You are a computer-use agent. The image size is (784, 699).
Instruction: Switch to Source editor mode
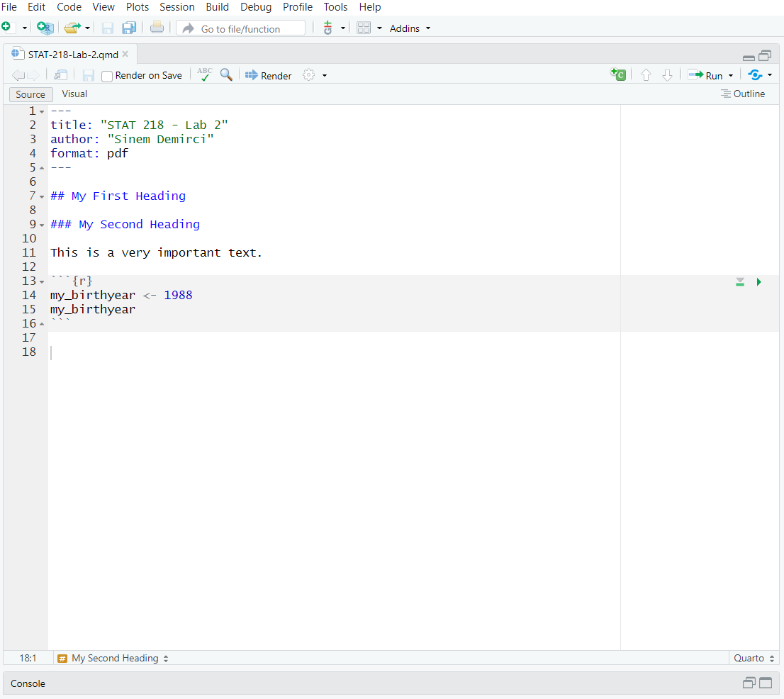pyautogui.click(x=30, y=94)
